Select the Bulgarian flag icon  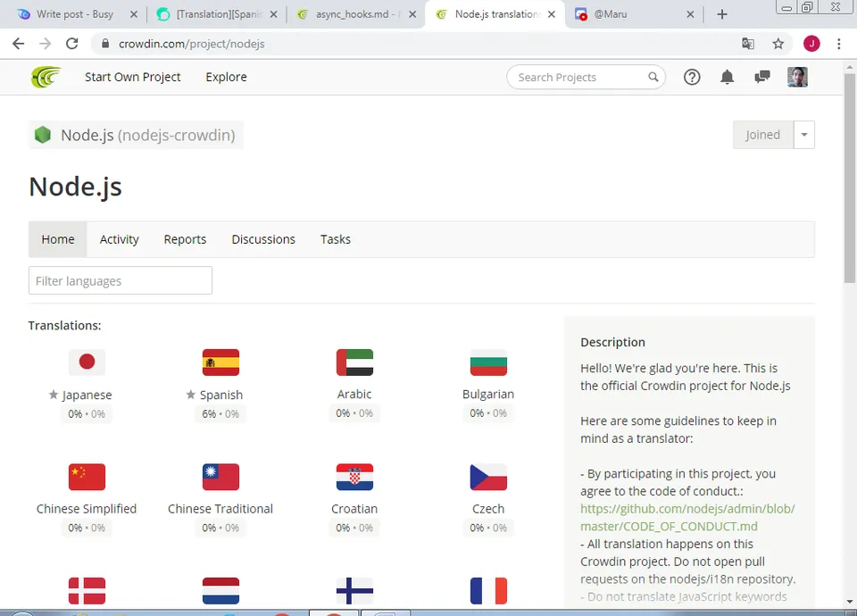(x=488, y=362)
